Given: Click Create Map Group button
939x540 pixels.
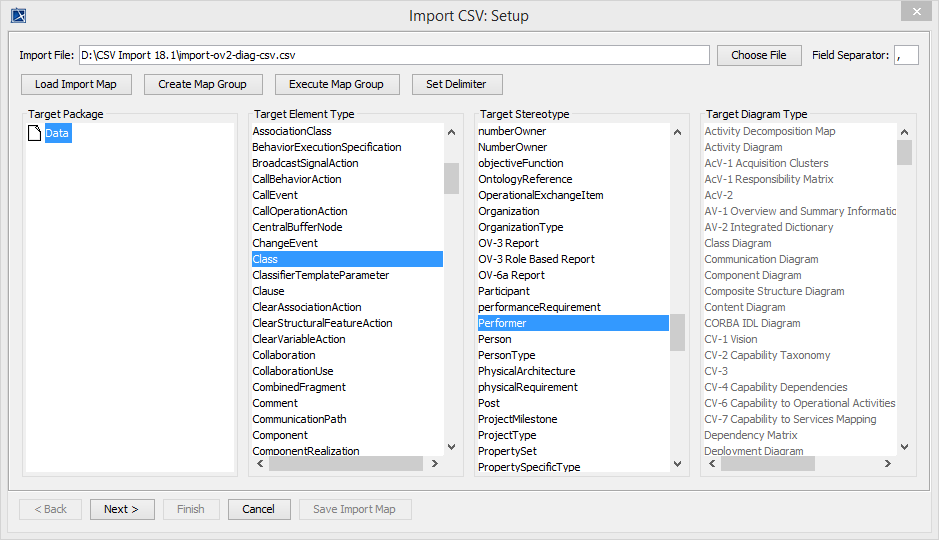Looking at the screenshot, I should coord(202,84).
